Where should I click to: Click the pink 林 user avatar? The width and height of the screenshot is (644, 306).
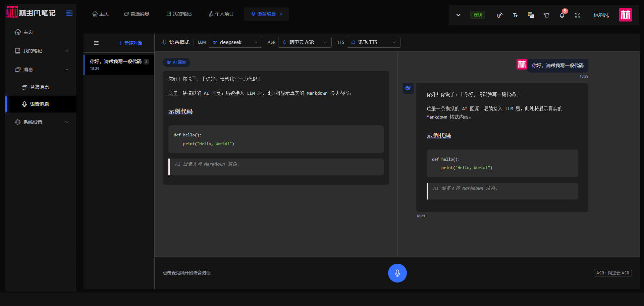tap(625, 15)
